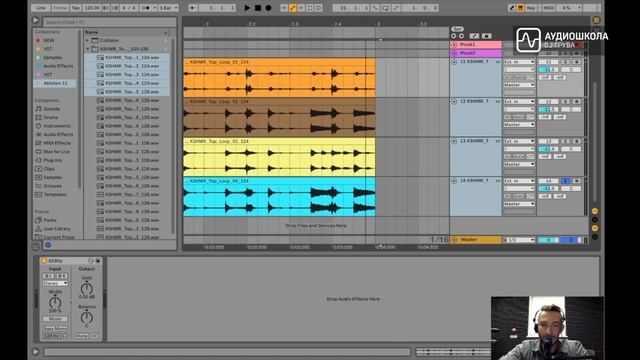Solo track 13 with S button
Viewport: 640px width, 360px height.
(x=566, y=141)
